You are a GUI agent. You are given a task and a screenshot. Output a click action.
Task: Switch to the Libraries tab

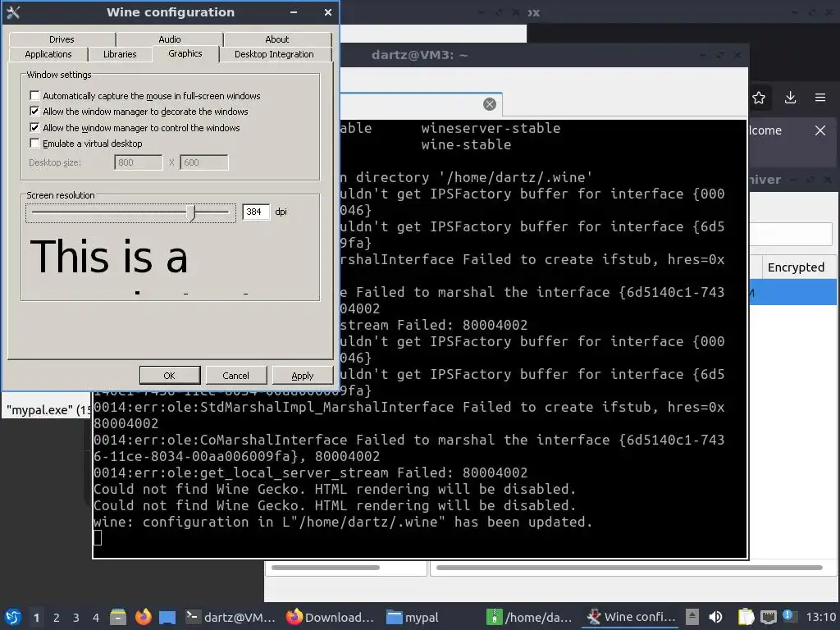coord(120,54)
